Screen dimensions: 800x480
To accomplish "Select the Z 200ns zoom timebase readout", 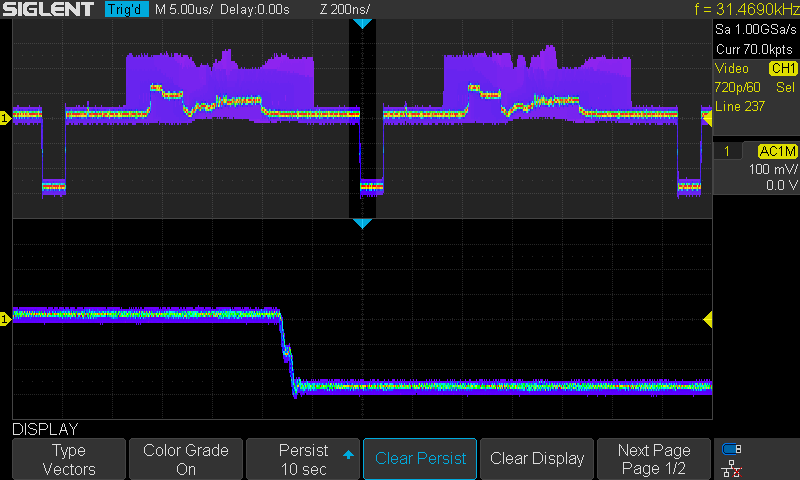I will pyautogui.click(x=344, y=9).
